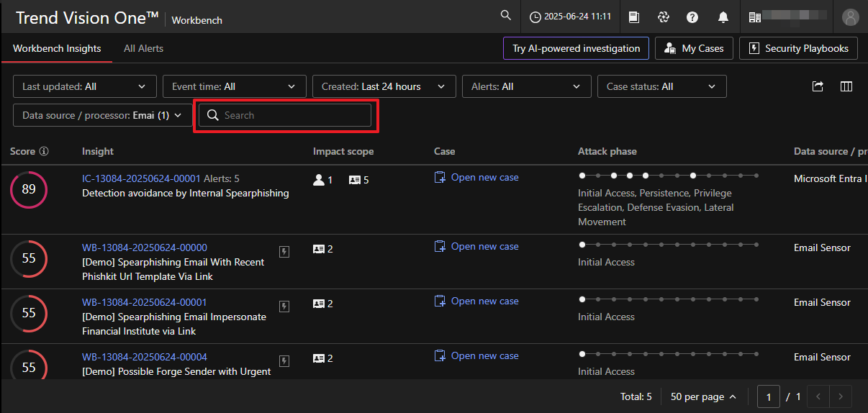This screenshot has width=868, height=413.
Task: Expand the Last updated filter dropdown
Action: click(85, 86)
